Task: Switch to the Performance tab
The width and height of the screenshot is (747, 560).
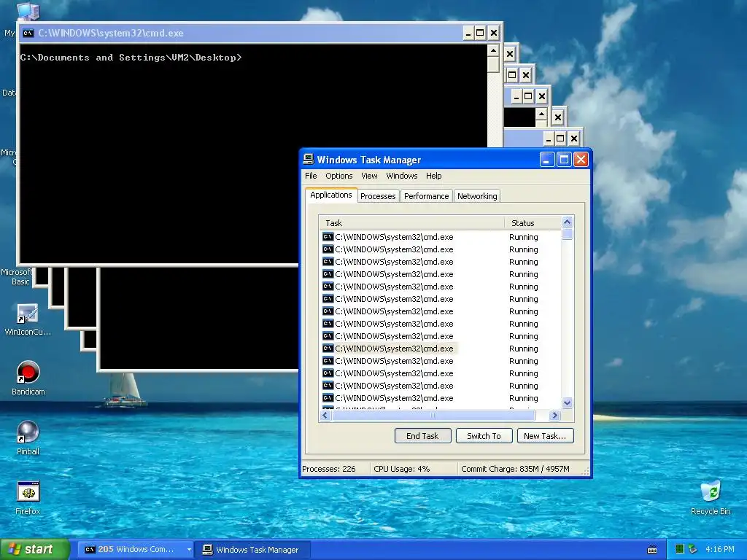Action: pos(426,196)
